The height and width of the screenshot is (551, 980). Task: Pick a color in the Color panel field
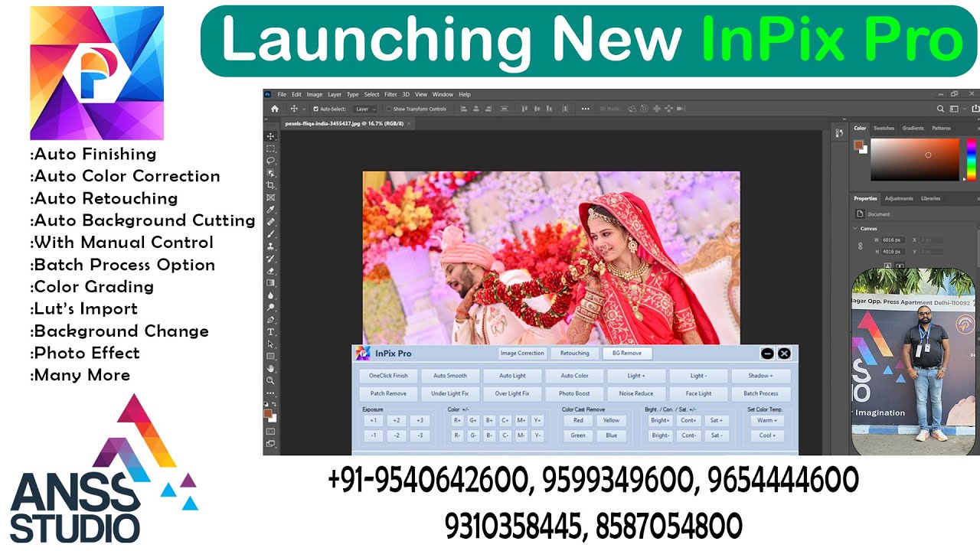coord(915,159)
